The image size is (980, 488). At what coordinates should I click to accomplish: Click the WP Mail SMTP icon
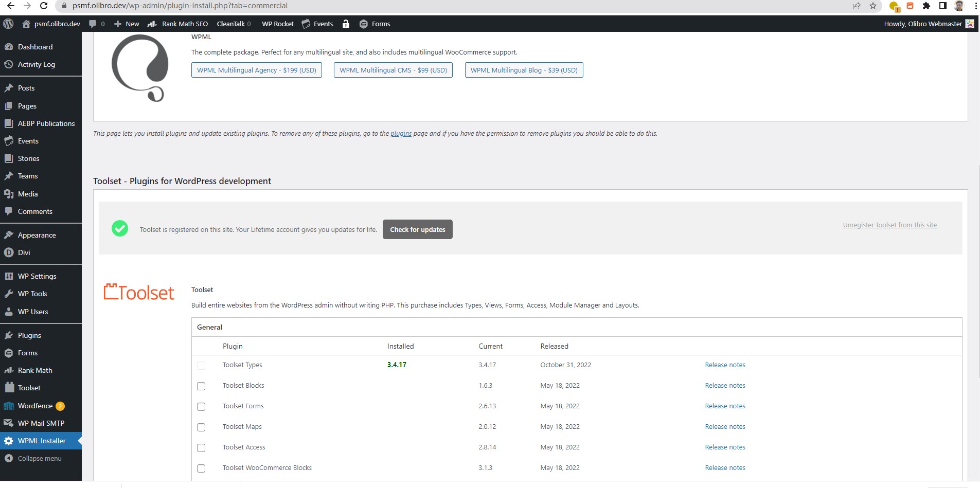tap(9, 423)
